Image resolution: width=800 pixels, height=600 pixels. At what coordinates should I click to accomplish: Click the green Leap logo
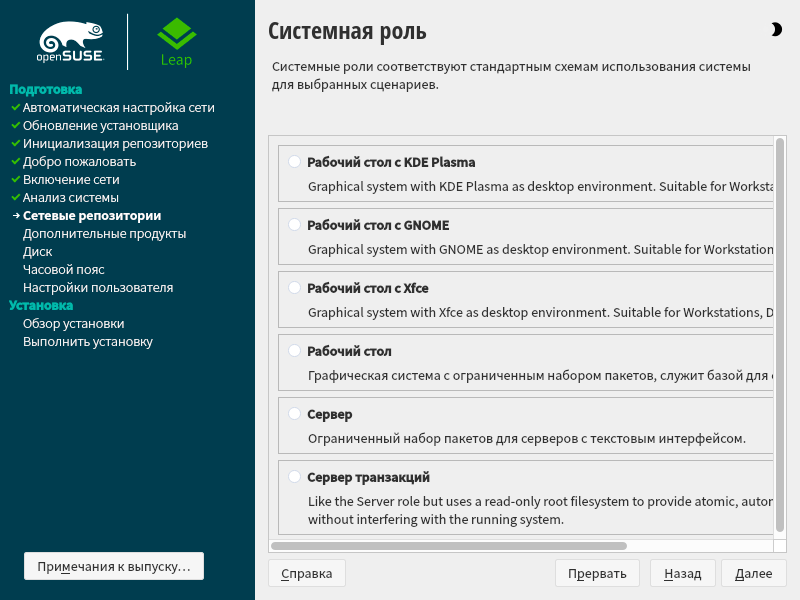coord(176,41)
